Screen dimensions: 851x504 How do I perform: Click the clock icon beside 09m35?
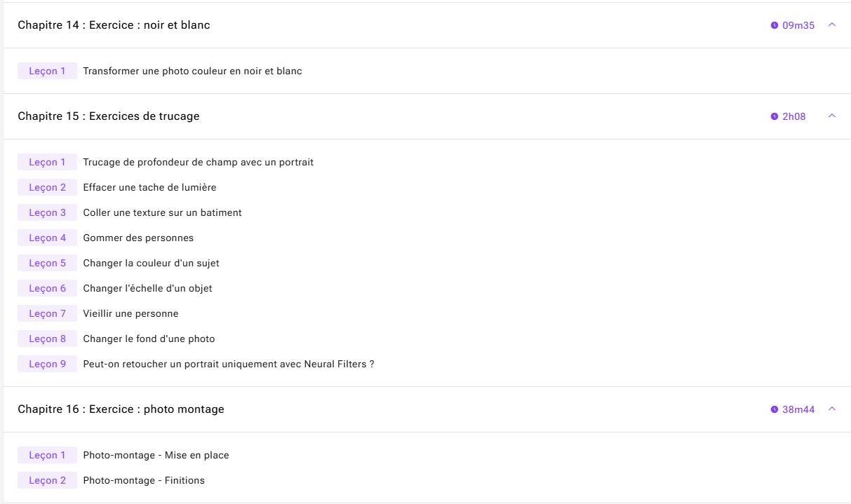(x=775, y=25)
